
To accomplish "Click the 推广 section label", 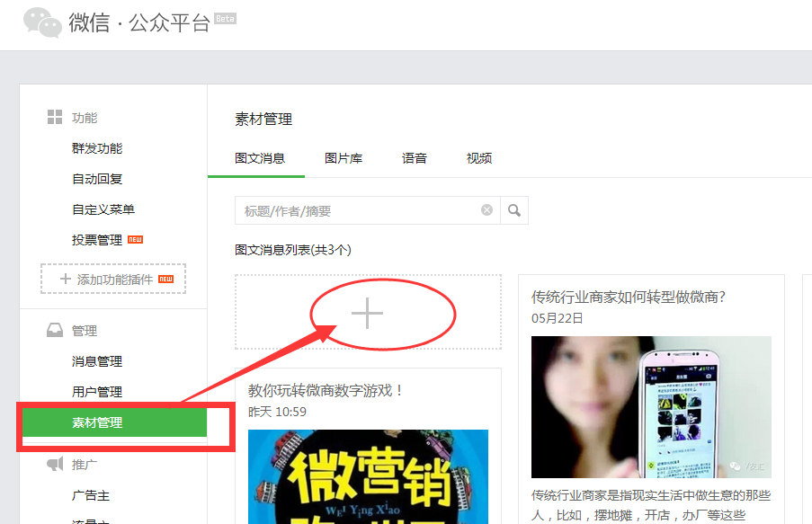I will [85, 465].
